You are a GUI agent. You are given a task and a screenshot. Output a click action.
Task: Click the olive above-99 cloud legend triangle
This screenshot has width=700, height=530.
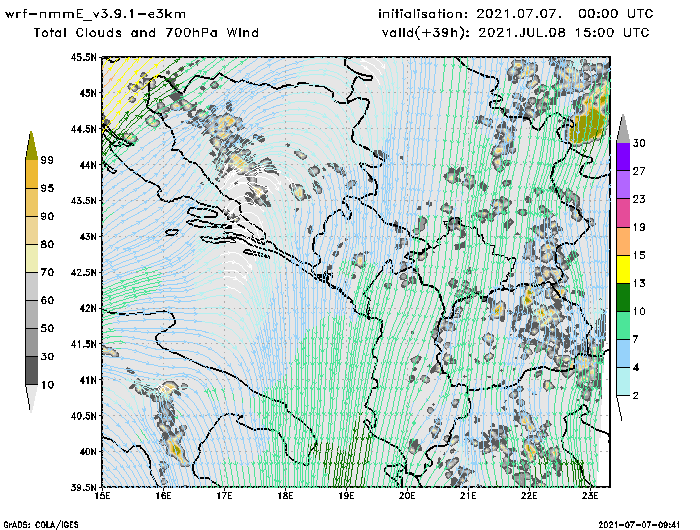pyautogui.click(x=31, y=146)
